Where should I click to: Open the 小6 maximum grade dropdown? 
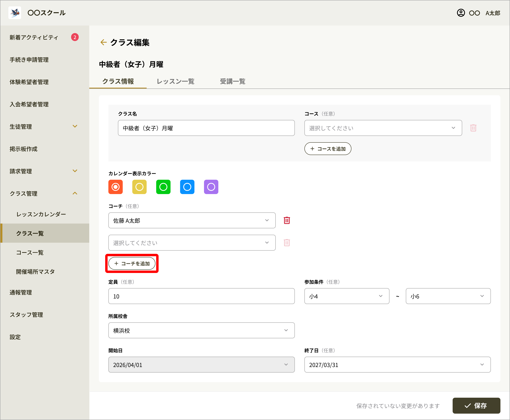(x=448, y=296)
